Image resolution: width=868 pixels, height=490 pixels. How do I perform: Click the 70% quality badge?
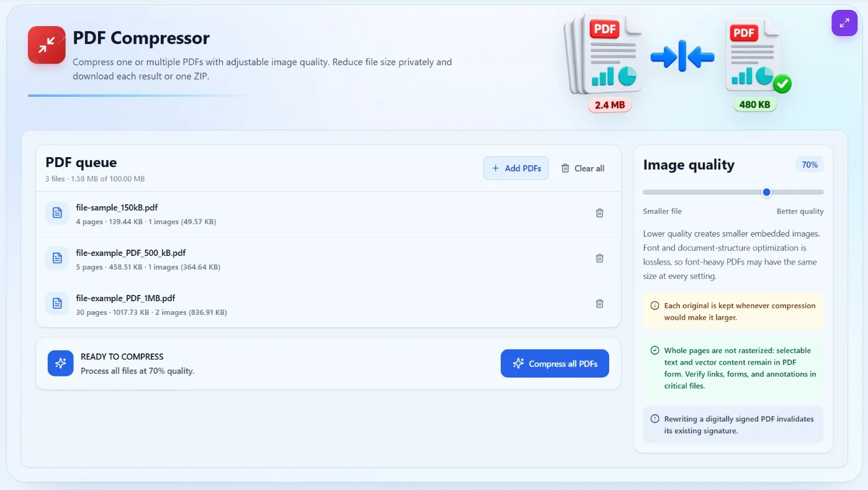810,165
